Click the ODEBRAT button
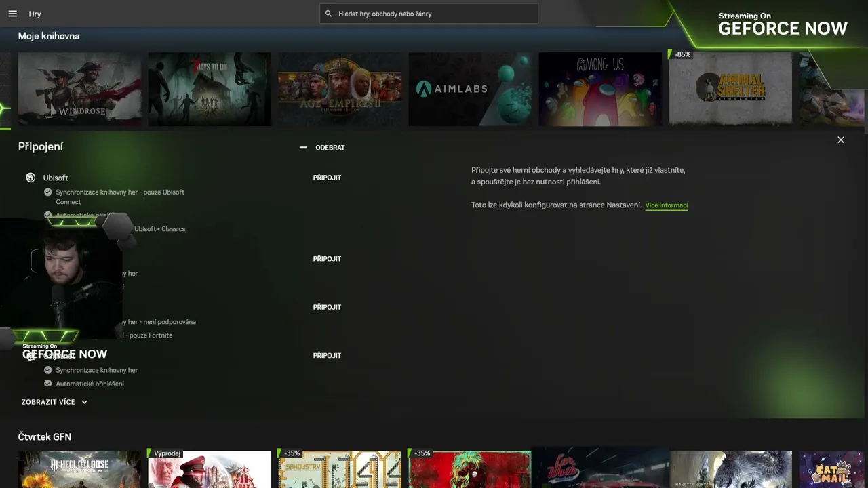 pos(322,147)
